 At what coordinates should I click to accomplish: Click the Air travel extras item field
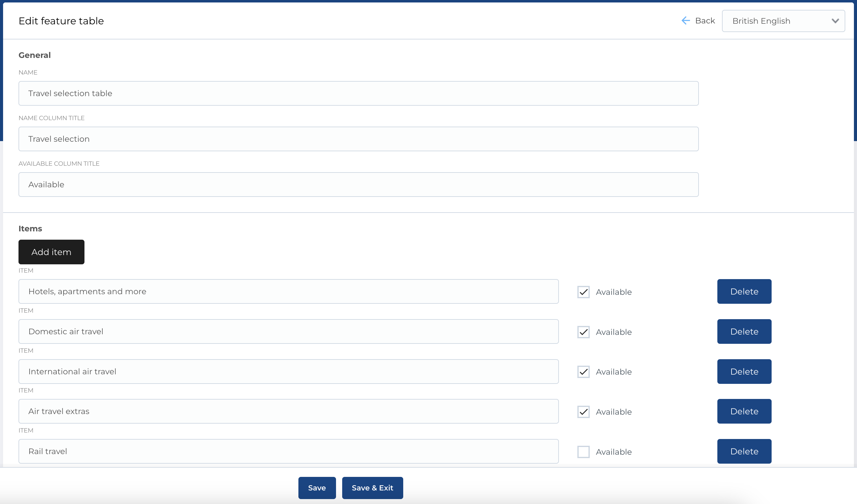pyautogui.click(x=288, y=411)
